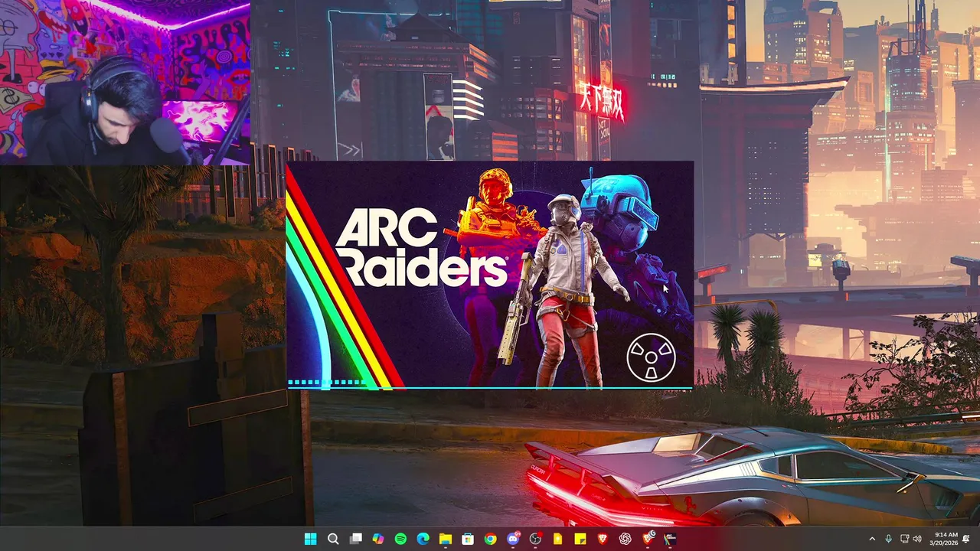Open Google Keep taskbar icon
The width and height of the screenshot is (980, 551).
pos(558,539)
